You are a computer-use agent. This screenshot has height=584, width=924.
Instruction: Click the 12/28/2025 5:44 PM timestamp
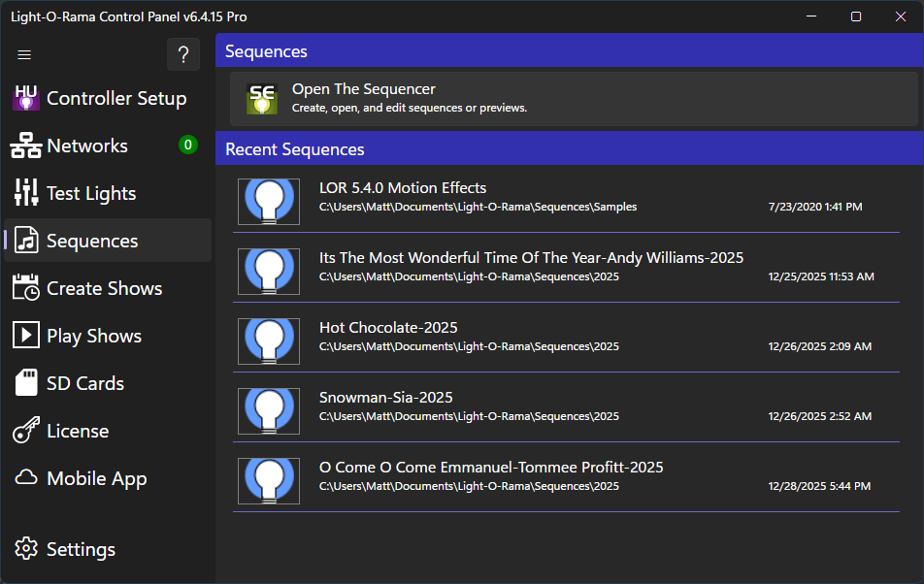[x=819, y=486]
